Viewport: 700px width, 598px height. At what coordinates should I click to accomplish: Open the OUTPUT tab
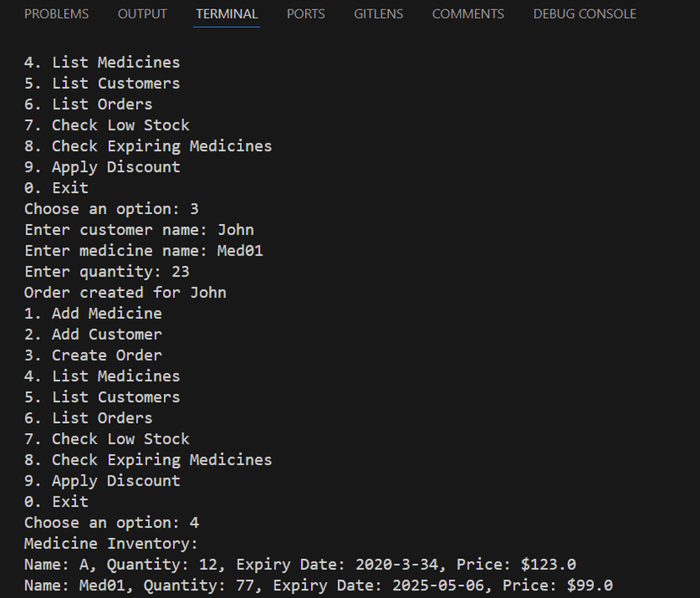coord(142,14)
